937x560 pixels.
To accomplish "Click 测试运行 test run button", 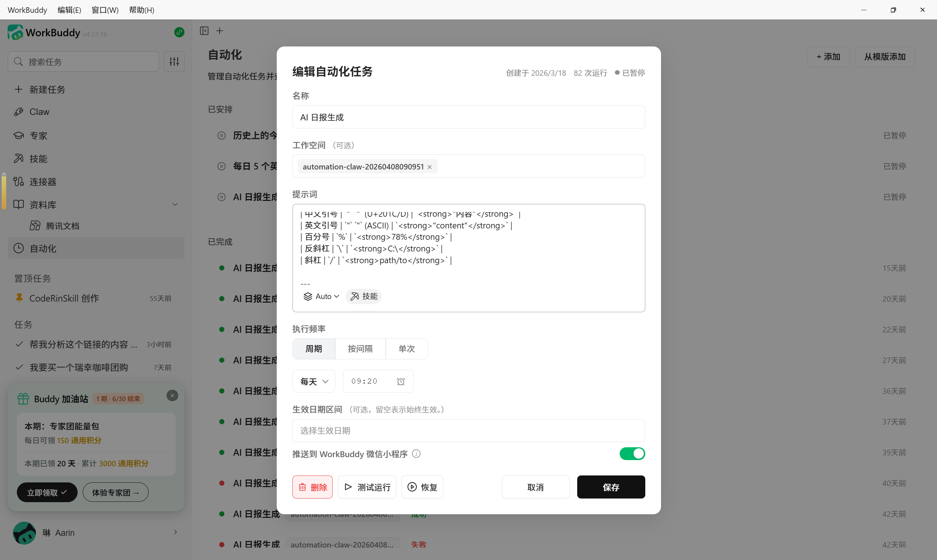I will click(x=367, y=487).
